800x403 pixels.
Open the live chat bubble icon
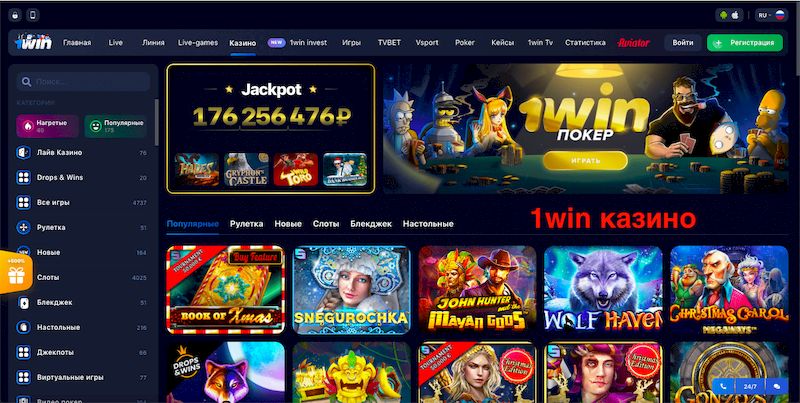pos(777,387)
